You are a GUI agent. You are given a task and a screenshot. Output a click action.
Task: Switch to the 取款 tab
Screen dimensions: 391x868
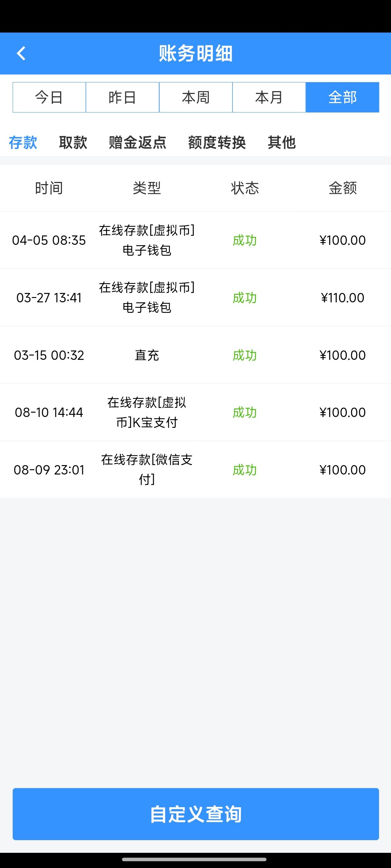coord(73,142)
